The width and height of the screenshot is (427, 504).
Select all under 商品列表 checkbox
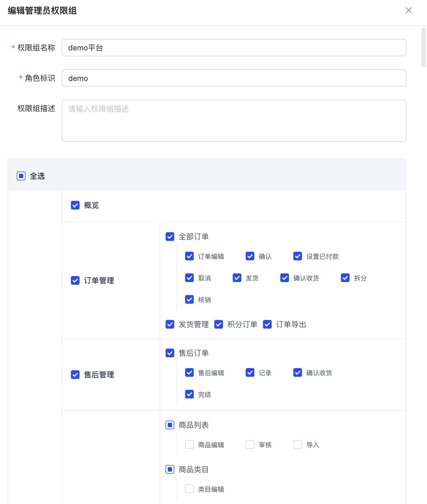point(170,425)
